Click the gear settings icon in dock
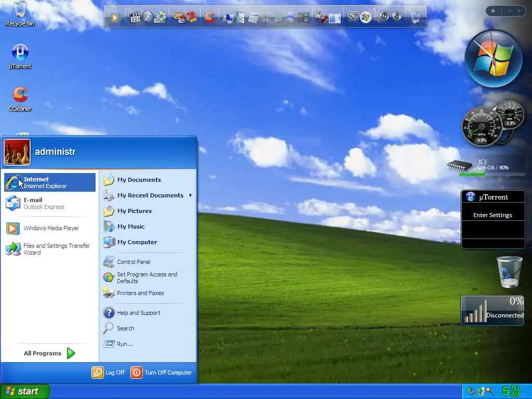This screenshot has height=399, width=532. tap(353, 17)
